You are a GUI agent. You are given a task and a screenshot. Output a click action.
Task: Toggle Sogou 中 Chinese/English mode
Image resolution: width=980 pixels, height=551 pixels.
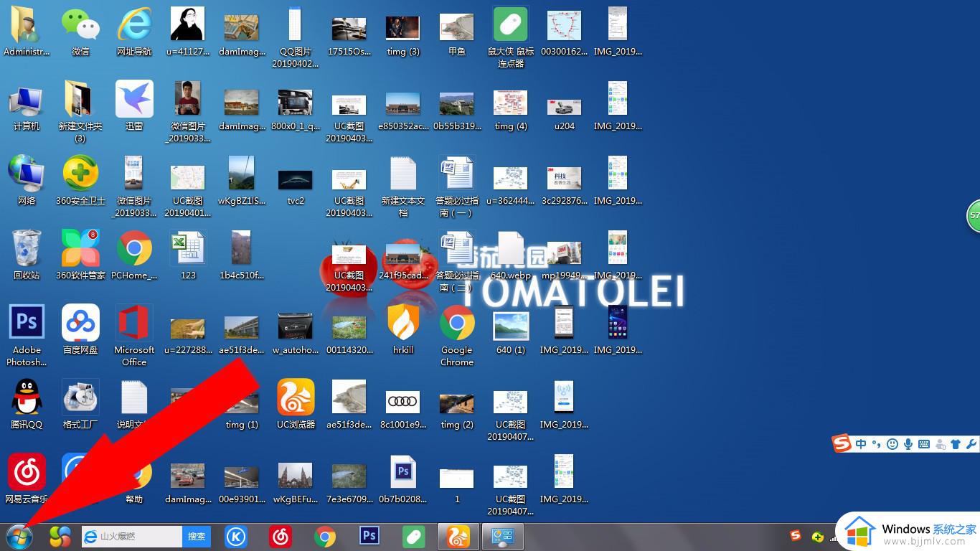click(861, 444)
